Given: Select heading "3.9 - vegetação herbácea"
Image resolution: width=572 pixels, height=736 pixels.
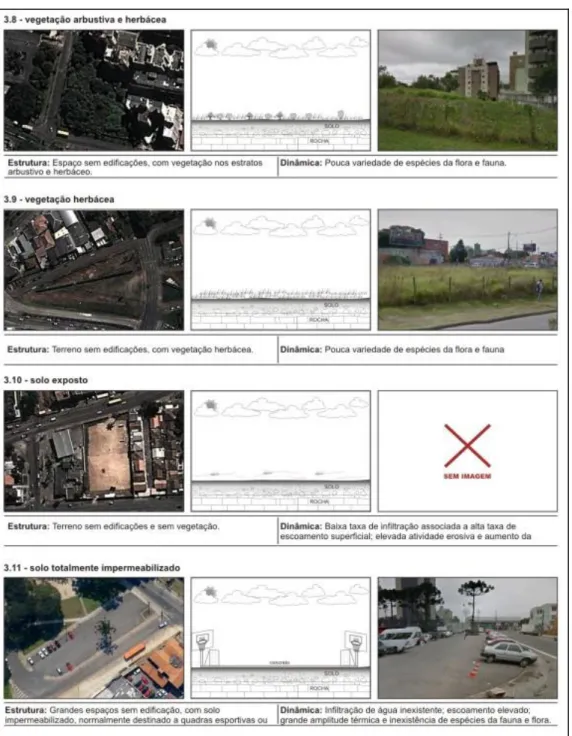Looking at the screenshot, I should click(x=59, y=199).
